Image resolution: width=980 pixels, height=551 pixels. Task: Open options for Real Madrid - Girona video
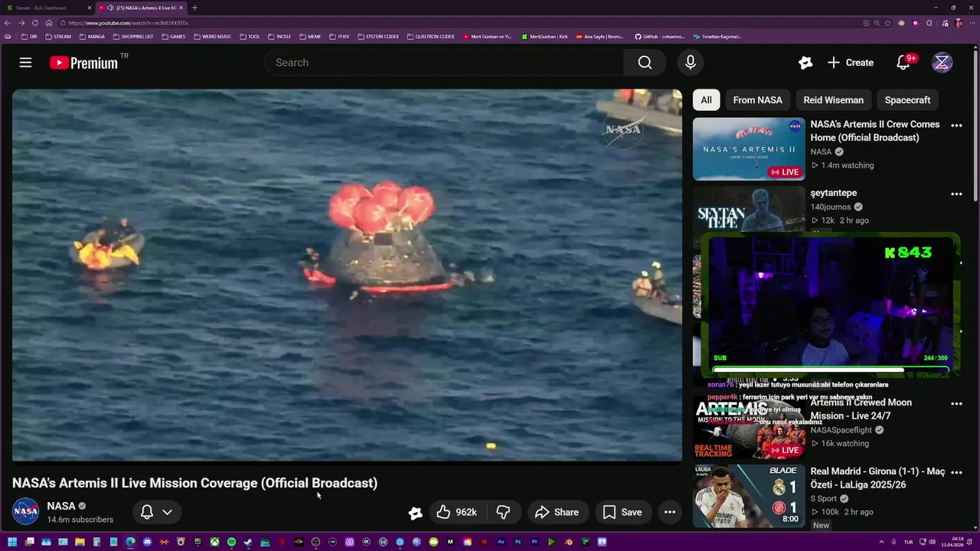tap(956, 473)
